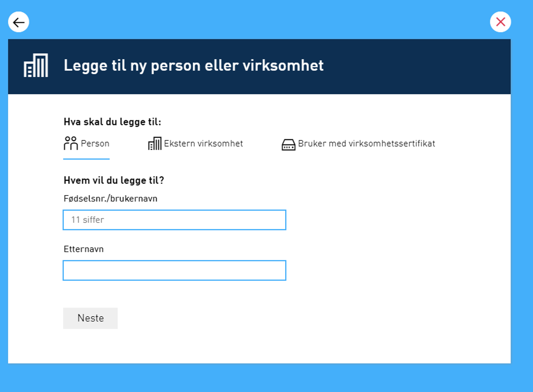Focus the Fødselsnr./brukernavn input field

click(x=174, y=220)
